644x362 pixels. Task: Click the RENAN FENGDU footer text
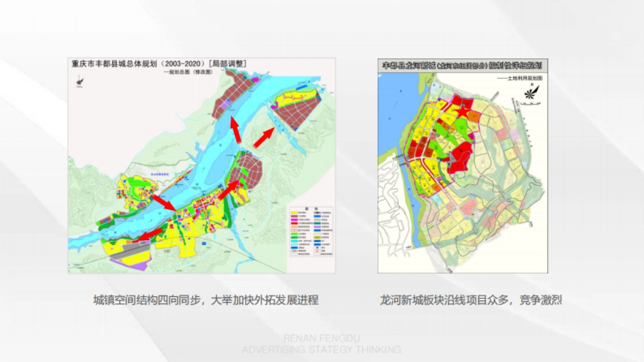(x=321, y=338)
